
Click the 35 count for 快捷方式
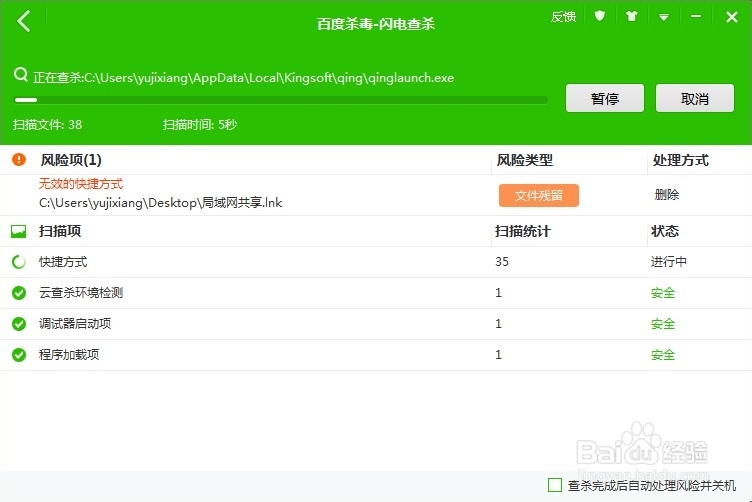point(502,261)
